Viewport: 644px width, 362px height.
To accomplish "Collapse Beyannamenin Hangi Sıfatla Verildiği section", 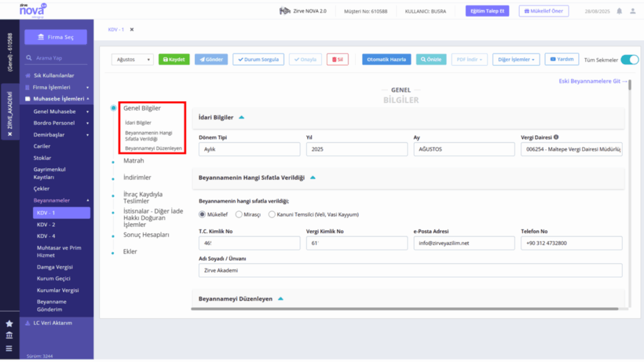I will 313,178.
